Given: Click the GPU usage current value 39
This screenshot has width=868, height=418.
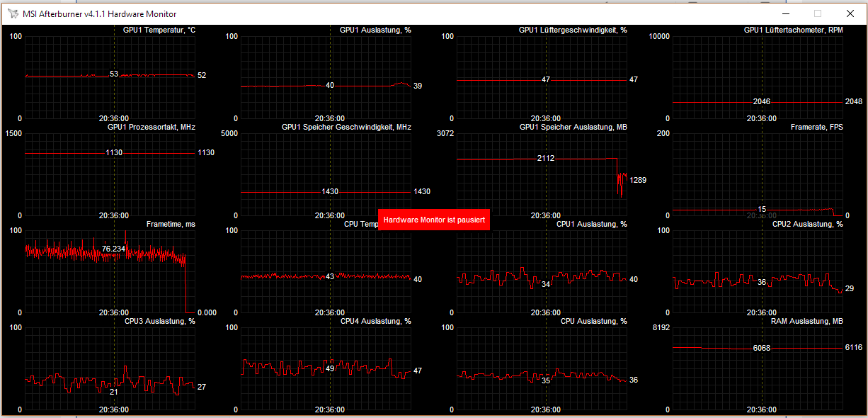Looking at the screenshot, I should coord(418,86).
